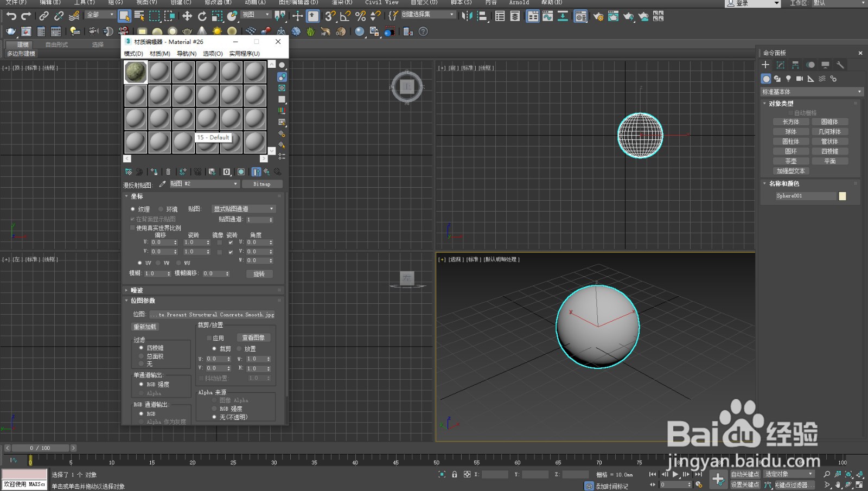Activate the Select Object tool
The width and height of the screenshot is (868, 491).
pos(124,16)
